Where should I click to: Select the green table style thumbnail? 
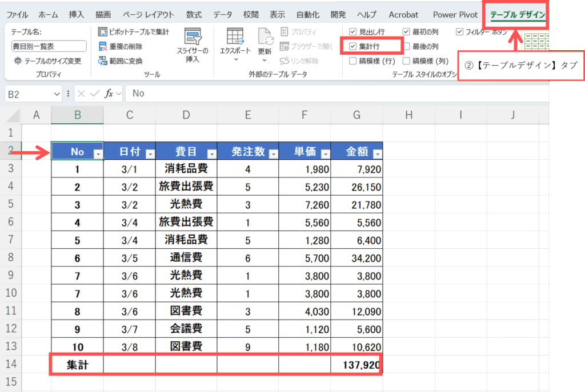click(536, 41)
